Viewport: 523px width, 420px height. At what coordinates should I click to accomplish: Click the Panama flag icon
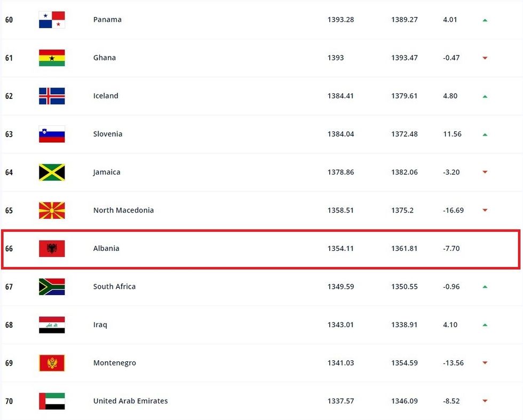pyautogui.click(x=52, y=20)
